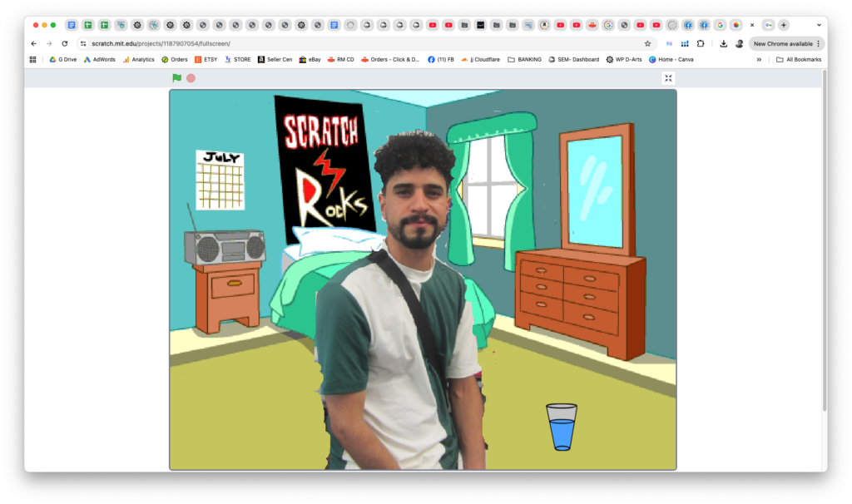
Task: Open the Chrome downloads panel
Action: pos(723,43)
